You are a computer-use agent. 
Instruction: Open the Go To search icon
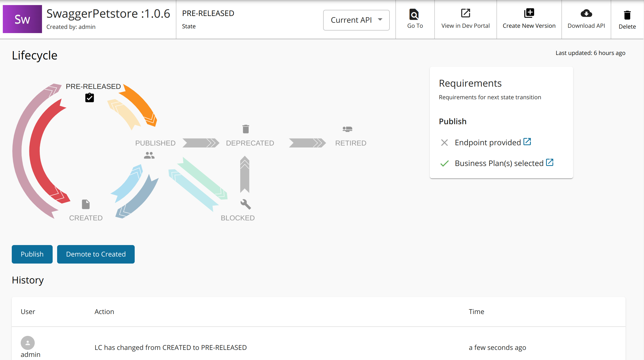(x=414, y=13)
